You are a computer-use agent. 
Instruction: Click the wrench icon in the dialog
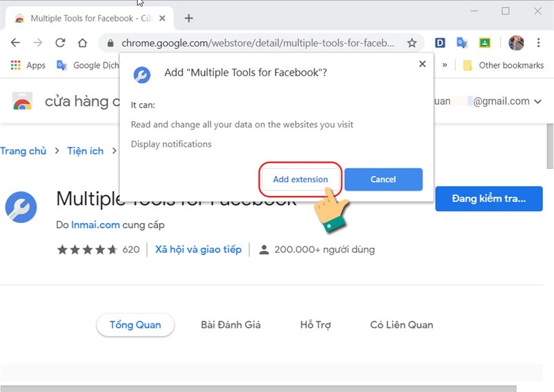pyautogui.click(x=142, y=75)
